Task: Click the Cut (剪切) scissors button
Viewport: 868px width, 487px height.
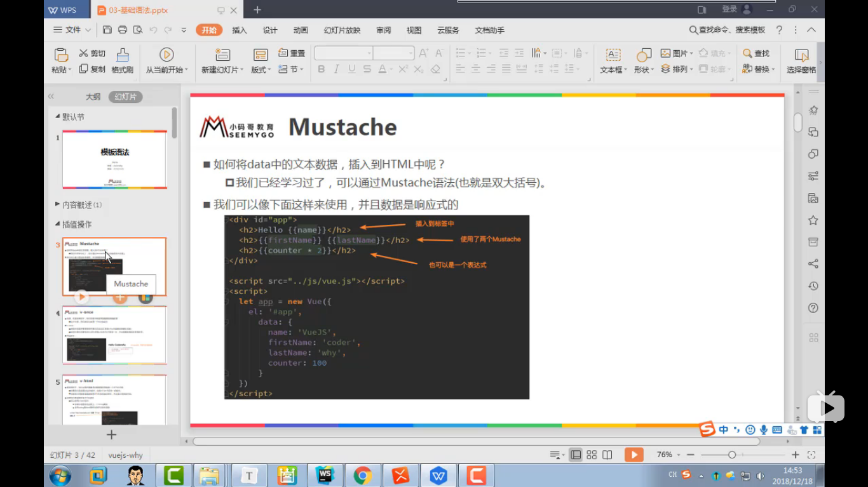Action: (92, 53)
